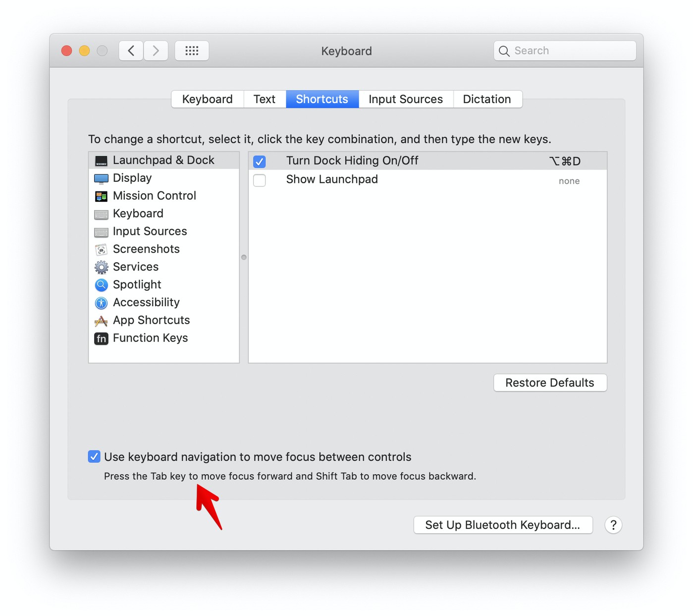Open the Function Keys fn icon category
This screenshot has width=693, height=616.
pyautogui.click(x=101, y=338)
